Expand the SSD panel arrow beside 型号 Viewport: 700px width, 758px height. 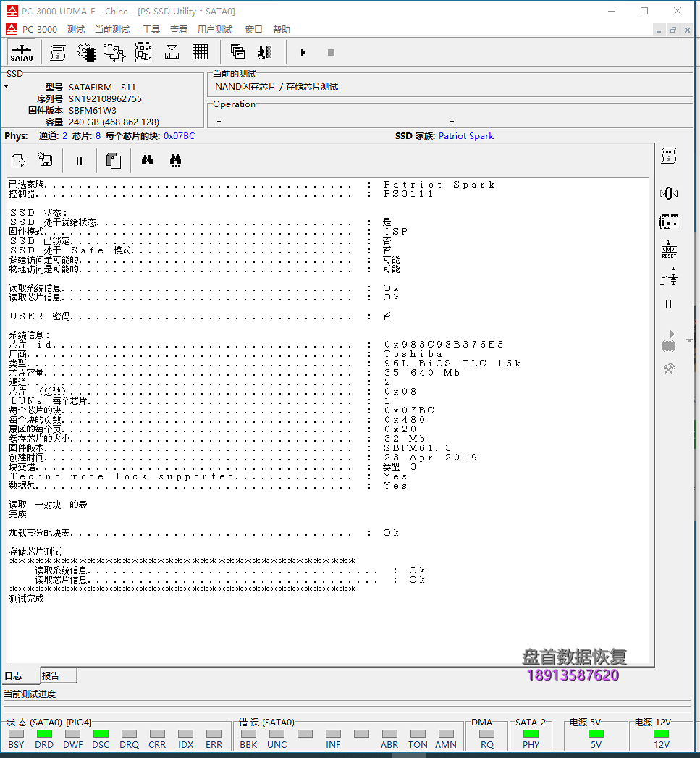7,87
